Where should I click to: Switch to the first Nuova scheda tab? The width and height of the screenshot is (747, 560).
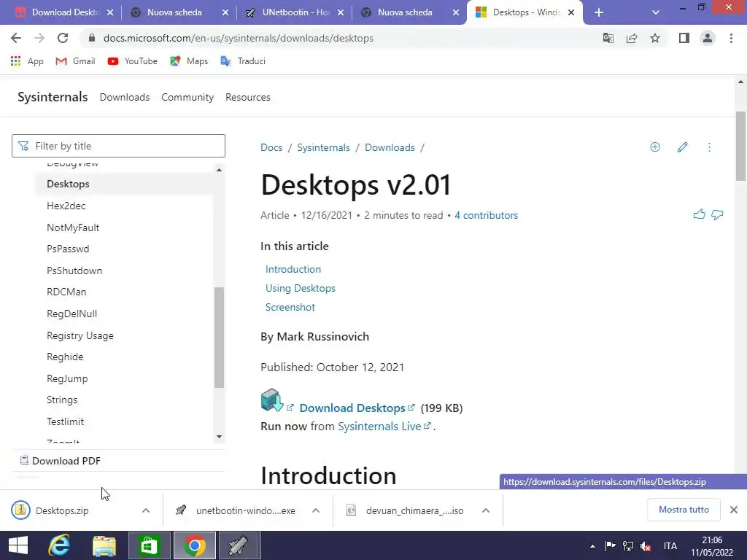pyautogui.click(x=174, y=12)
